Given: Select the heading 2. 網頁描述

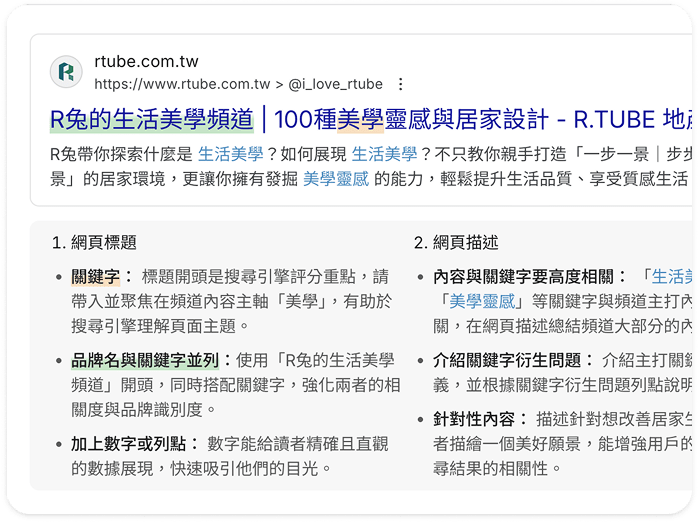Looking at the screenshot, I should [x=456, y=243].
